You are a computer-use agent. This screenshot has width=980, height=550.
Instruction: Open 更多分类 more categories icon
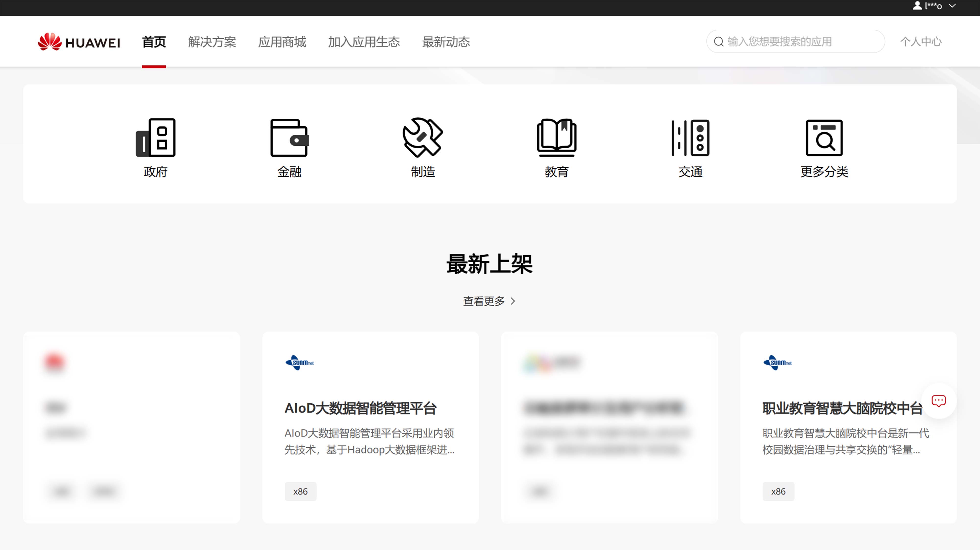(824, 138)
